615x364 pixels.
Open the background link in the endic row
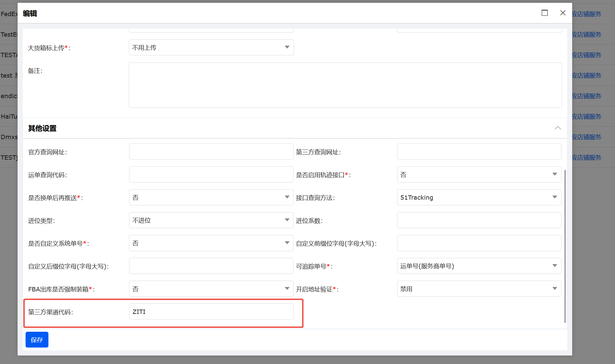pyautogui.click(x=586, y=96)
